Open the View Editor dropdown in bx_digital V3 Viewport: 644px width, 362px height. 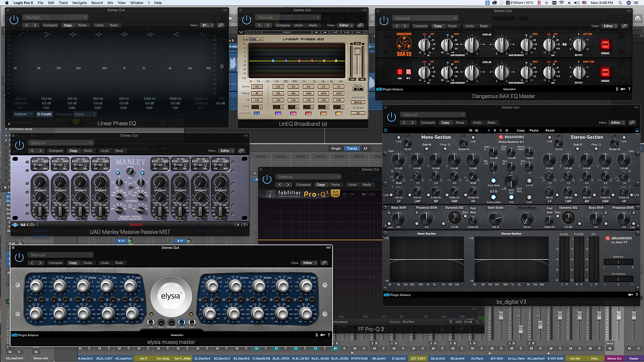(618, 122)
